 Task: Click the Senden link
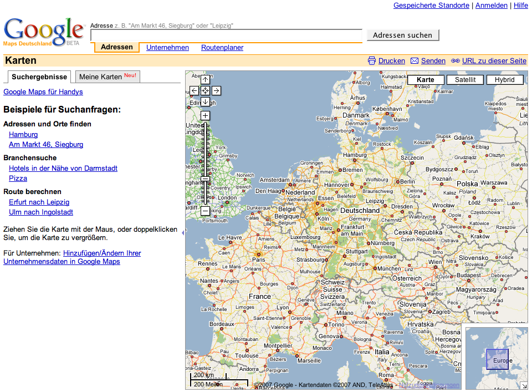[x=433, y=61]
